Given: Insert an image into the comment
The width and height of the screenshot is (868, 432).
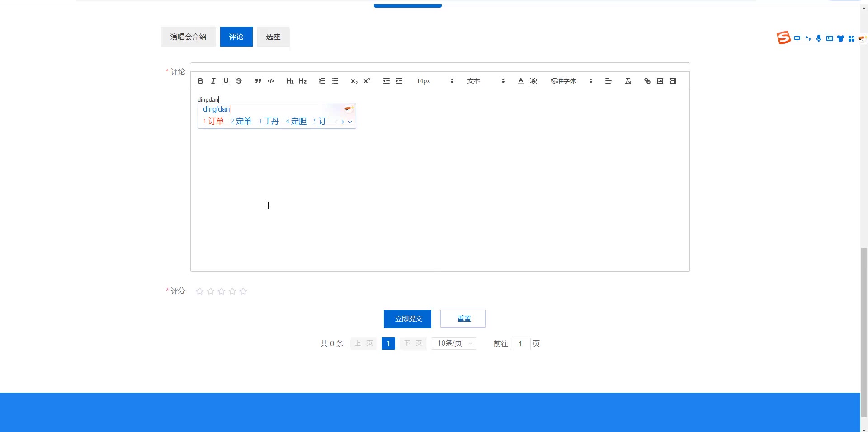Looking at the screenshot, I should click(x=660, y=81).
